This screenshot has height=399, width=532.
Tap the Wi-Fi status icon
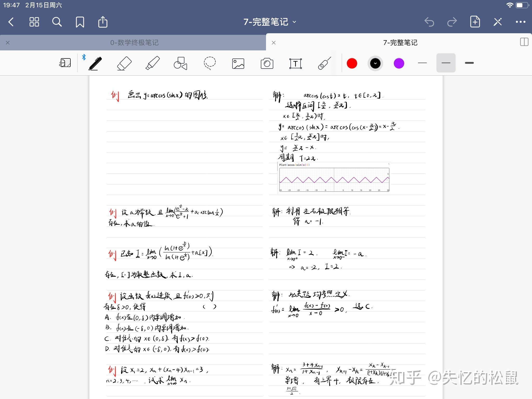click(510, 5)
